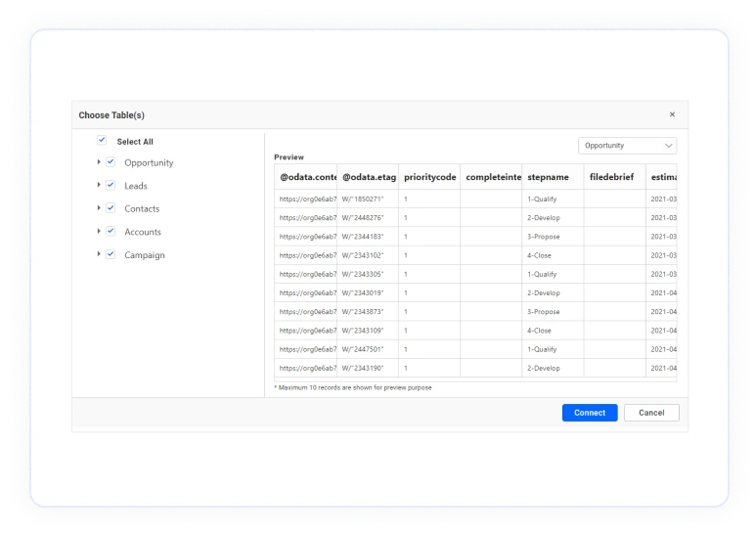Click the prioritycode column header

(x=429, y=177)
